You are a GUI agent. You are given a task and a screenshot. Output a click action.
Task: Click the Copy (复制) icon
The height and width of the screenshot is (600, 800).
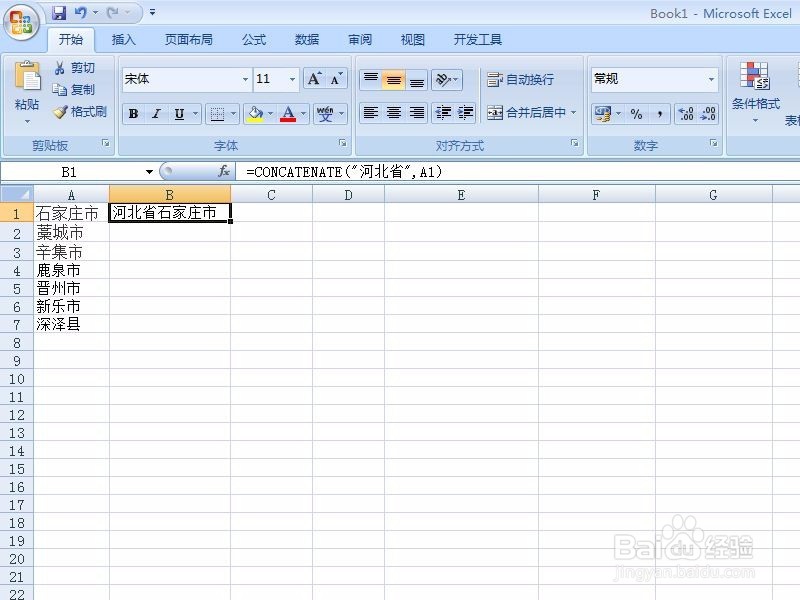(59, 89)
